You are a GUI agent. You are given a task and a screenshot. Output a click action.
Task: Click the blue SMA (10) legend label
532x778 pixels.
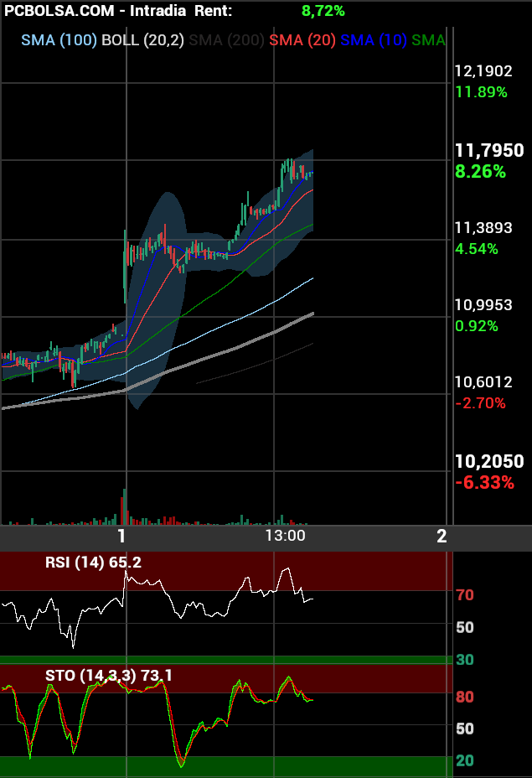click(x=374, y=40)
